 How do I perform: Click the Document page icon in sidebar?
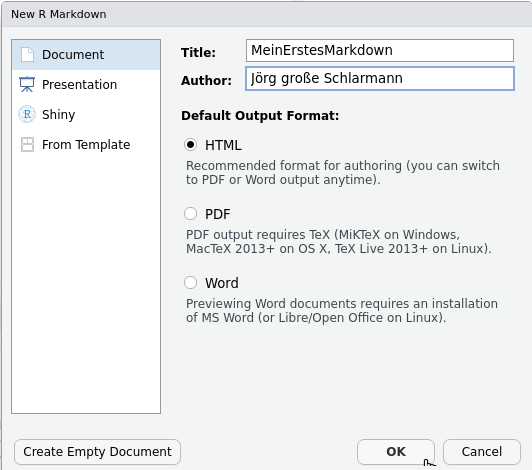tap(27, 55)
